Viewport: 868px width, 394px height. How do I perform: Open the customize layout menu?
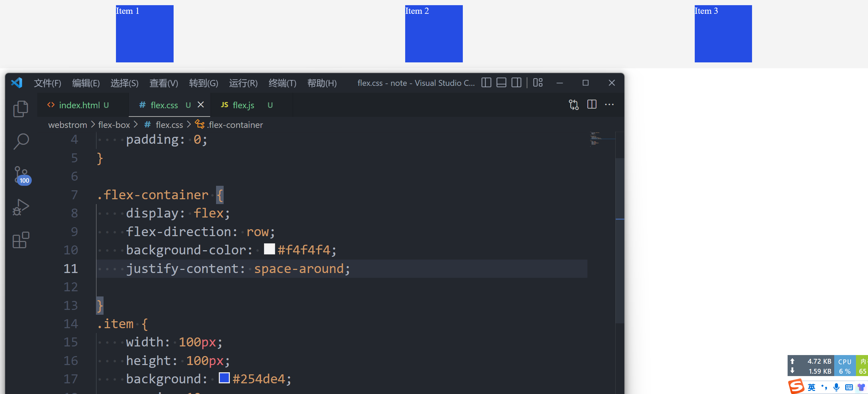coord(538,83)
